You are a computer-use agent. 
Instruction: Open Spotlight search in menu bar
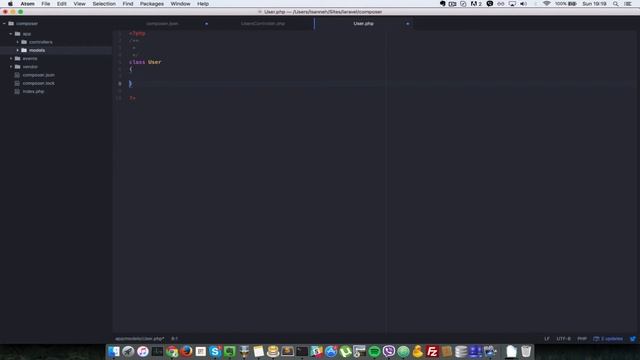click(615, 4)
